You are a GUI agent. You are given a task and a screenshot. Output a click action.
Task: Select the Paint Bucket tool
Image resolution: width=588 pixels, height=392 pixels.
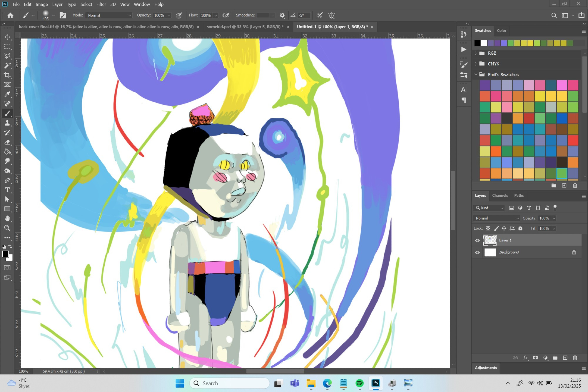[7, 152]
